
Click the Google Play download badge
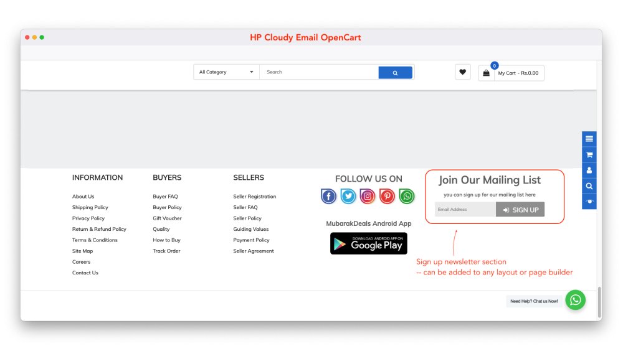click(368, 243)
